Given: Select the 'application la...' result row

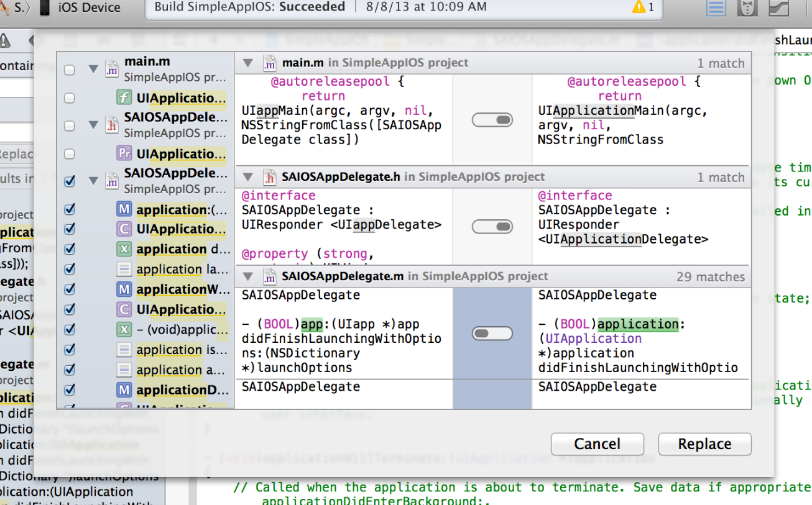Looking at the screenshot, I should (x=145, y=269).
